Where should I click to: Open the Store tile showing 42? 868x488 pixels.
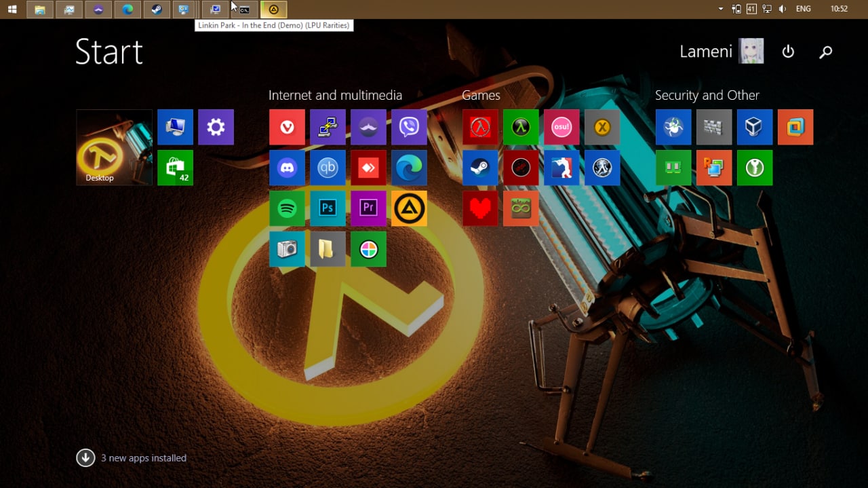(175, 168)
